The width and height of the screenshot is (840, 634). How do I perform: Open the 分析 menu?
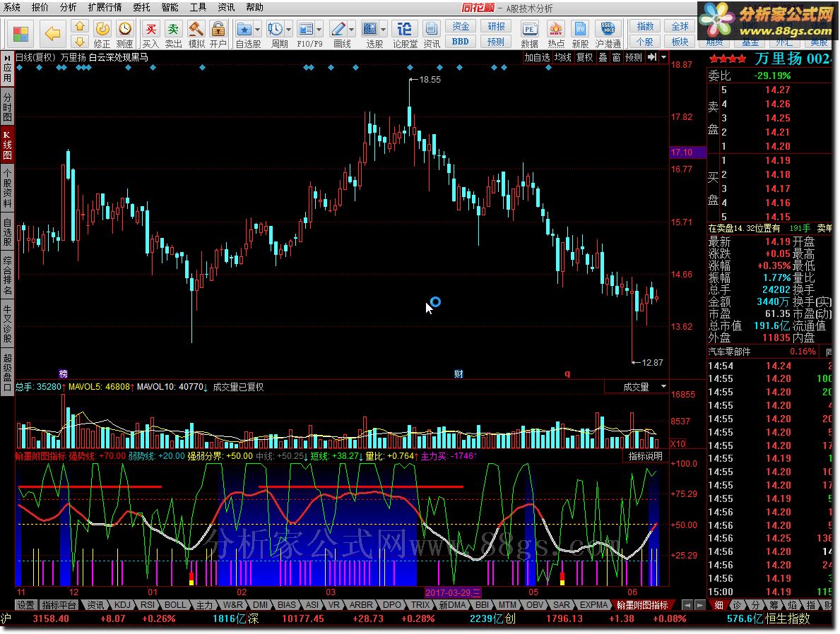click(68, 8)
